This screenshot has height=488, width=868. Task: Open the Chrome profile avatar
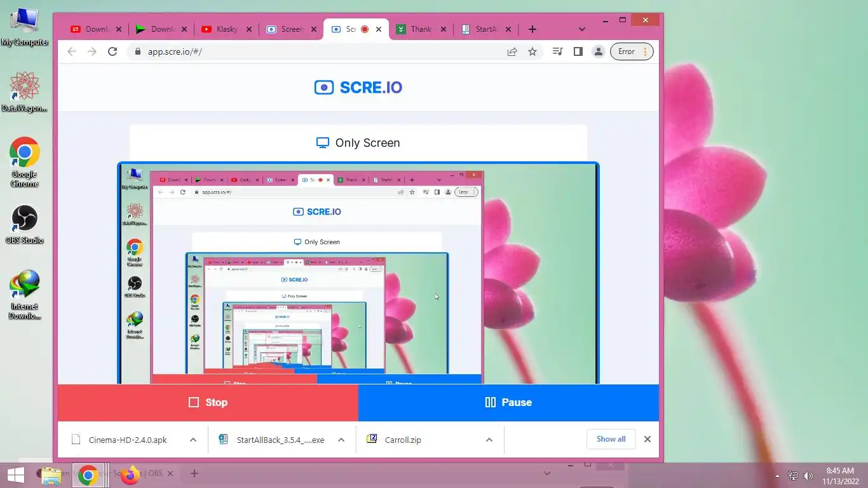pos(598,51)
